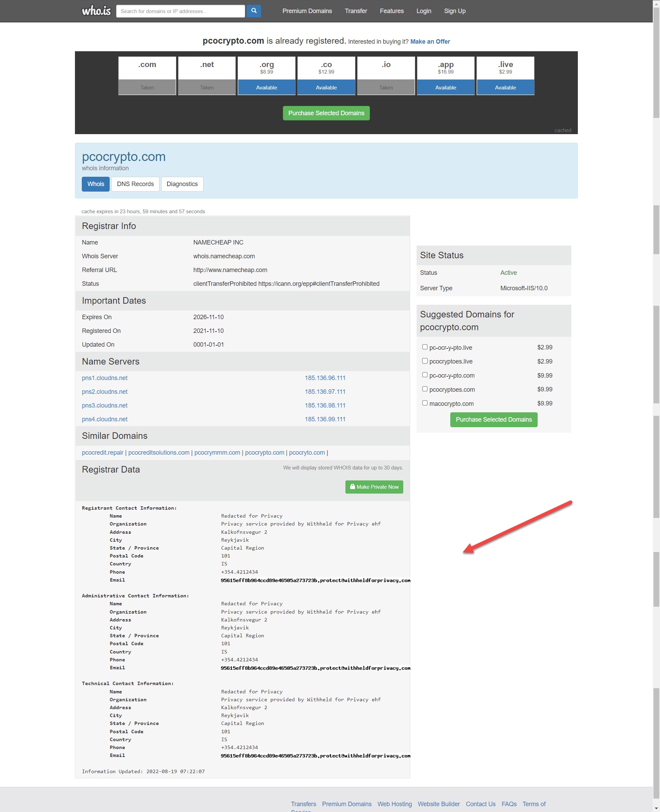Click the Make Private Now button
660x812 pixels.
pos(374,487)
